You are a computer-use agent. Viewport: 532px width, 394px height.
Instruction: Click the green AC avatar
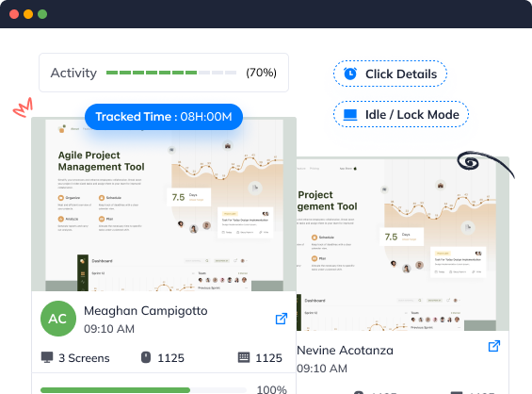tap(58, 319)
